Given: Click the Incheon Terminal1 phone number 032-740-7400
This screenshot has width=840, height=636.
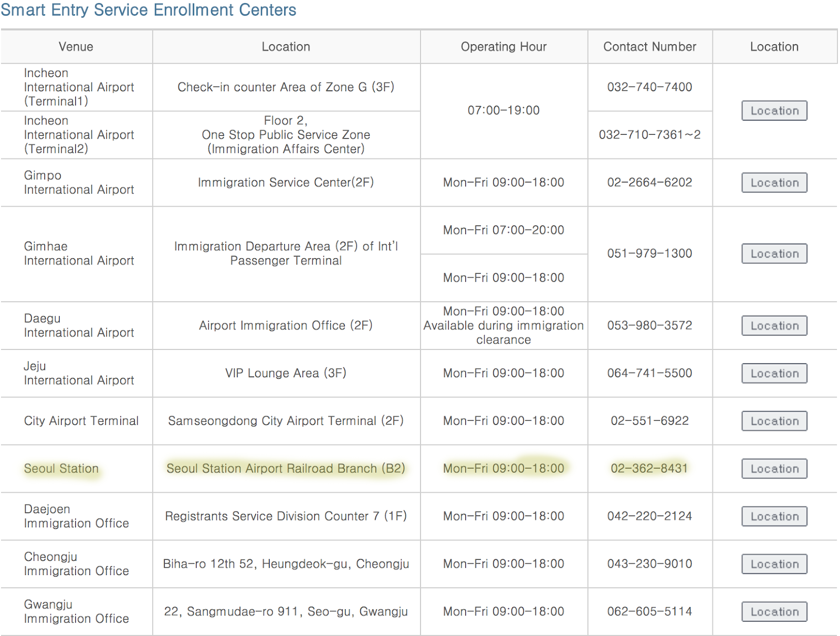Looking at the screenshot, I should point(649,87).
